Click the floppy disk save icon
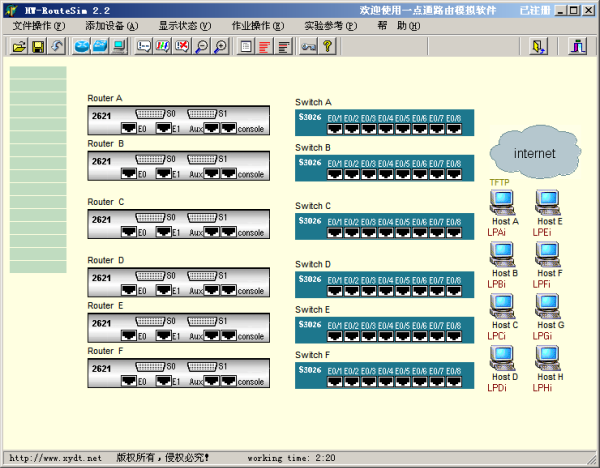The height and width of the screenshot is (468, 600). pos(38,46)
